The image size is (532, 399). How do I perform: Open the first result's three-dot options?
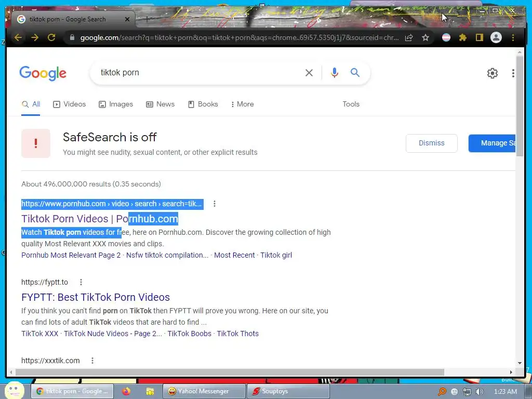[215, 204]
